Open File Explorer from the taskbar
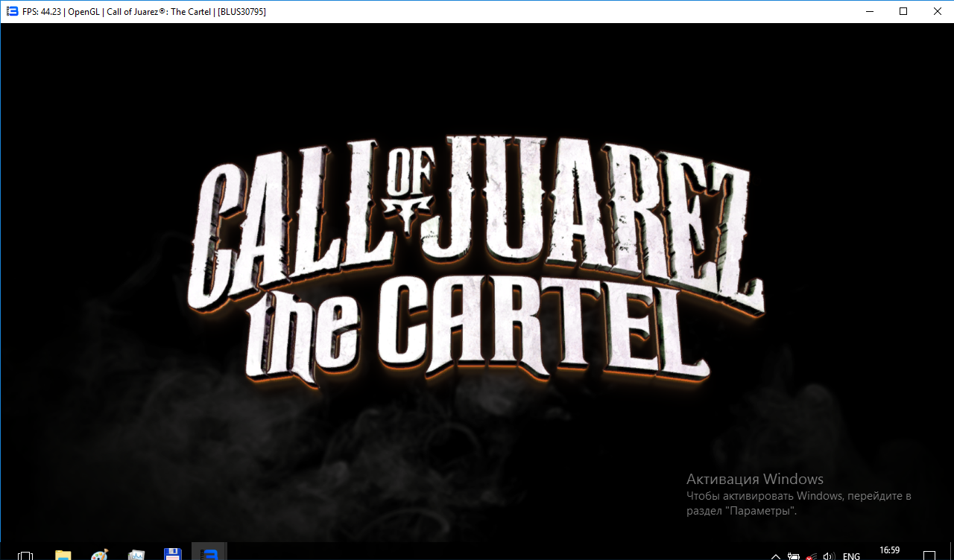 (63, 555)
